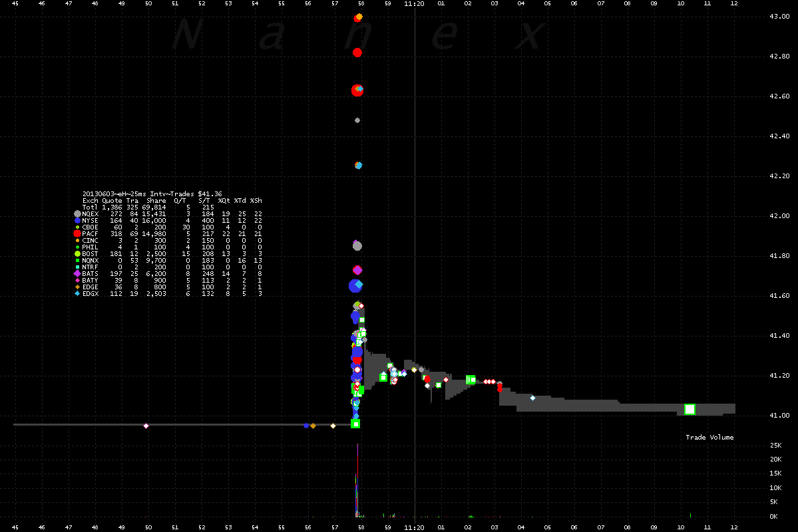Click the orange EDGE legend diamond
Screen dimensions: 798x532
tap(77, 287)
